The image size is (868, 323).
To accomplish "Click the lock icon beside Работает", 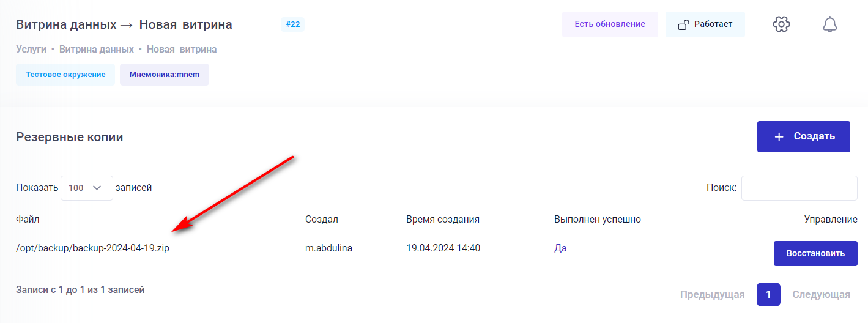I will pyautogui.click(x=684, y=25).
